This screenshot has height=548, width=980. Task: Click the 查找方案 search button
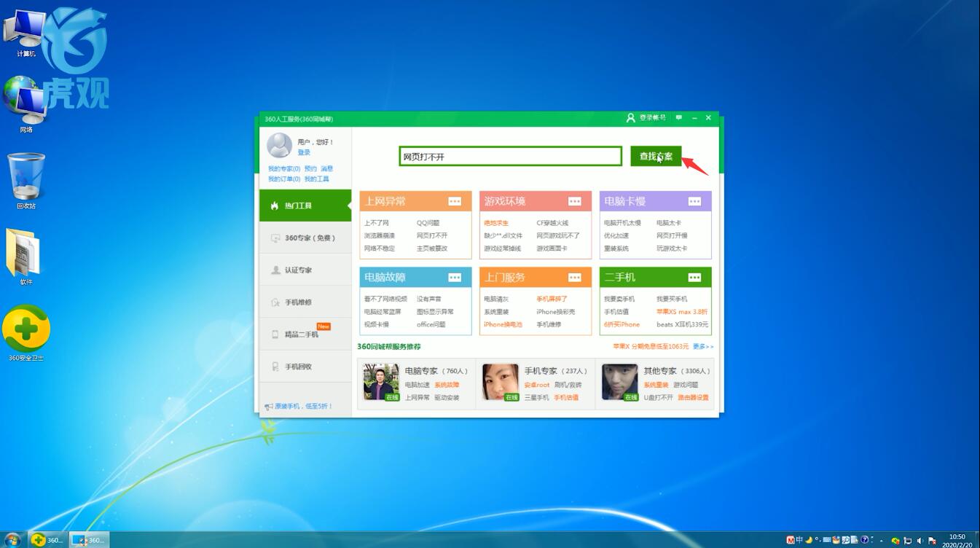tap(656, 156)
